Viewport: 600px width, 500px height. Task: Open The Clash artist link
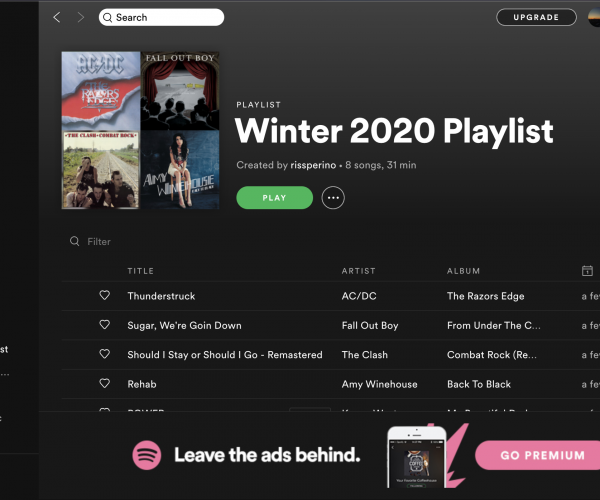click(365, 355)
